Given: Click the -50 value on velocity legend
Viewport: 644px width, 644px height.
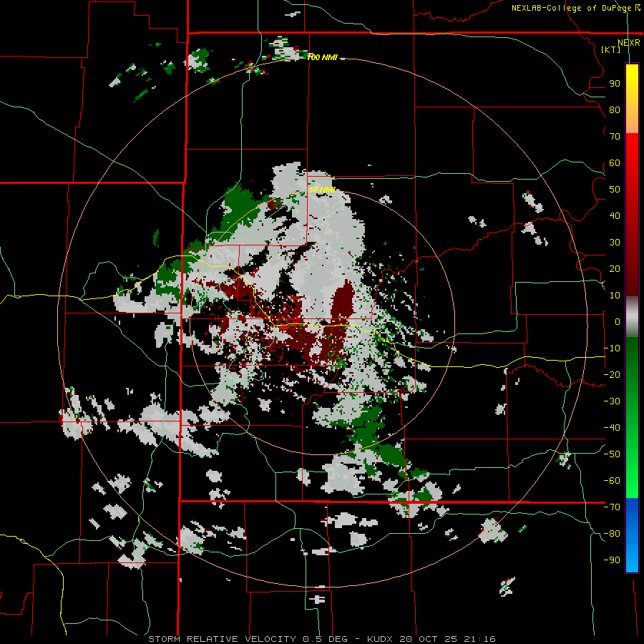Looking at the screenshot, I should tap(612, 454).
